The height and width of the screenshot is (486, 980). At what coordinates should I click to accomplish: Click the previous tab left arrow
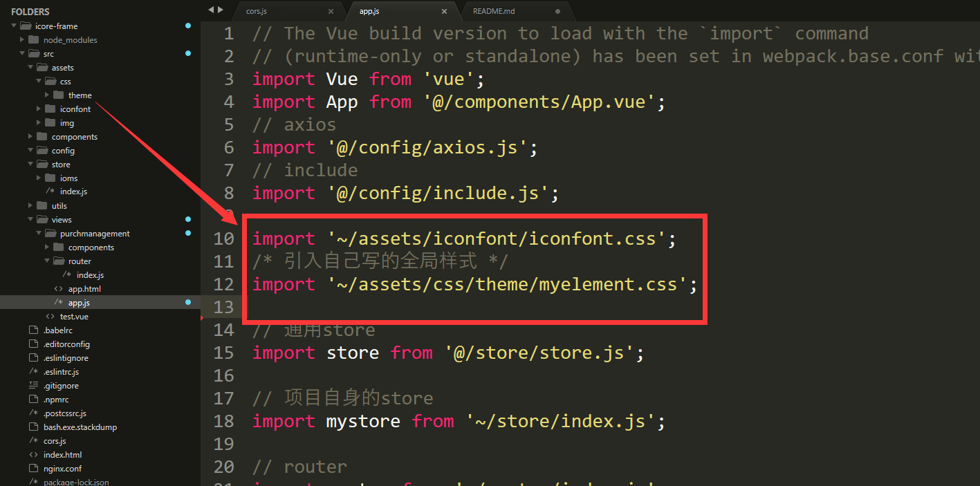pyautogui.click(x=211, y=10)
